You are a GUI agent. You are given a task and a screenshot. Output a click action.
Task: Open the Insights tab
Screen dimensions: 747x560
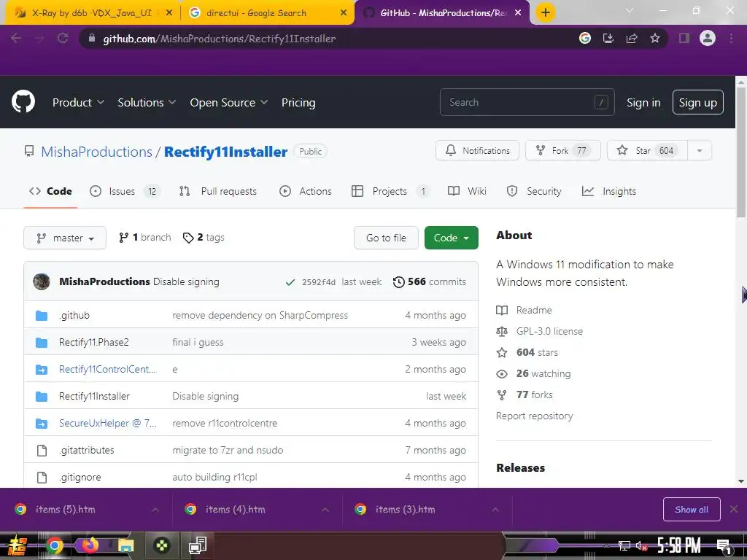tap(609, 191)
